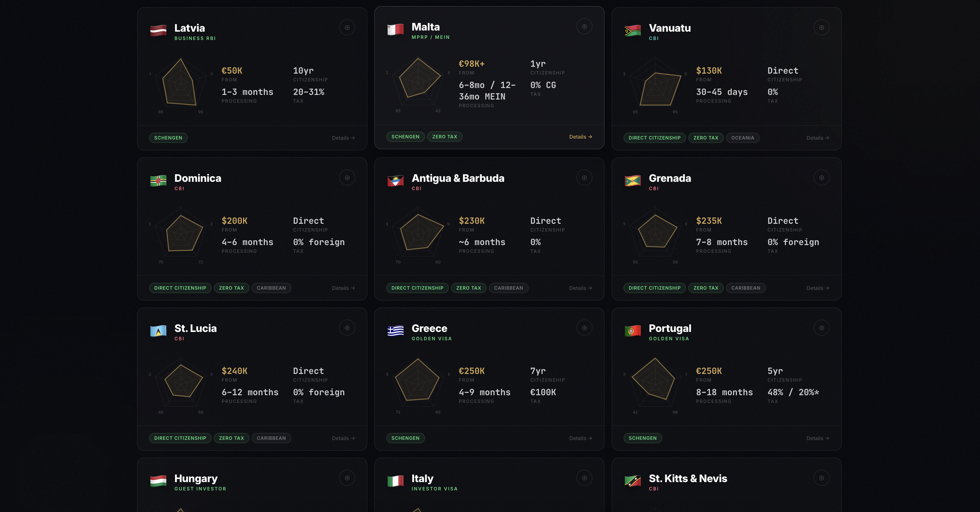
Task: Click the Greece flag icon
Action: click(x=396, y=331)
